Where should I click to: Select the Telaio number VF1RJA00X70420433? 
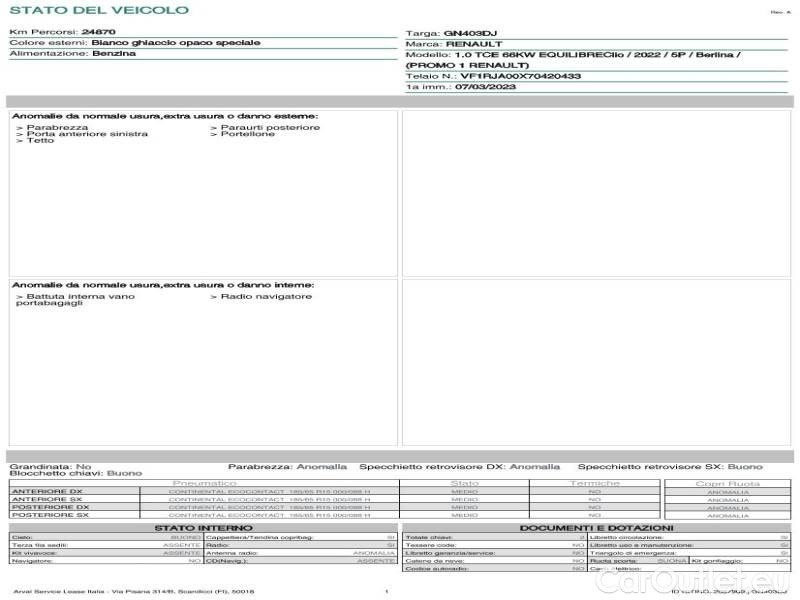(x=520, y=75)
